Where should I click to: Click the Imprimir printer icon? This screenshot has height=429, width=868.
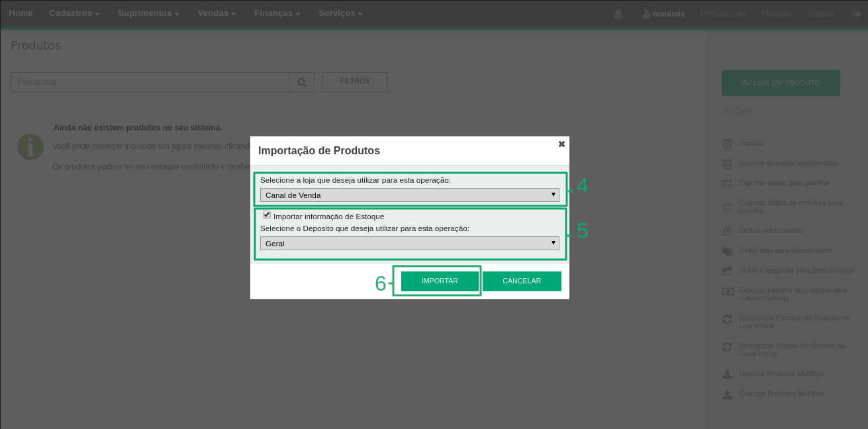[x=727, y=144]
